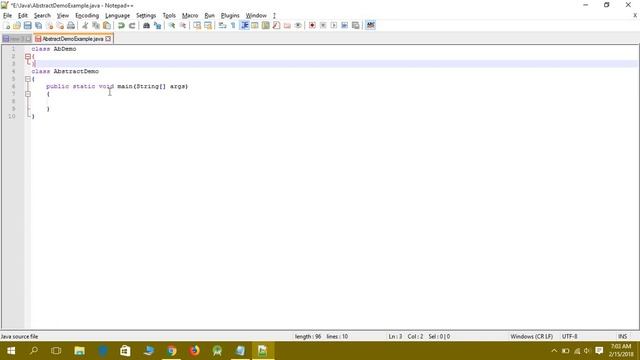Save the current file via toolbar

(27, 25)
